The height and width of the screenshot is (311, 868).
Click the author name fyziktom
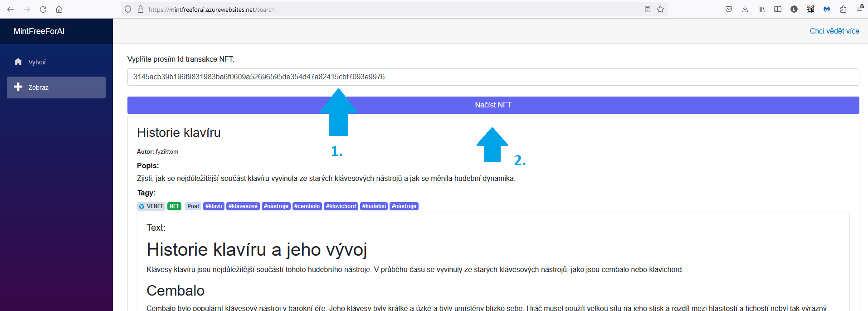pos(167,152)
